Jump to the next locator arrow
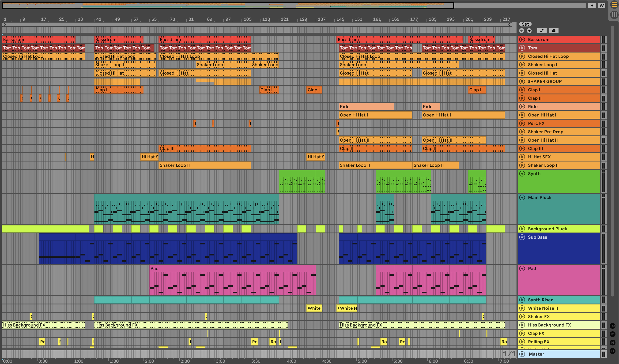Viewport: 619px width, 364px height. coord(529,31)
